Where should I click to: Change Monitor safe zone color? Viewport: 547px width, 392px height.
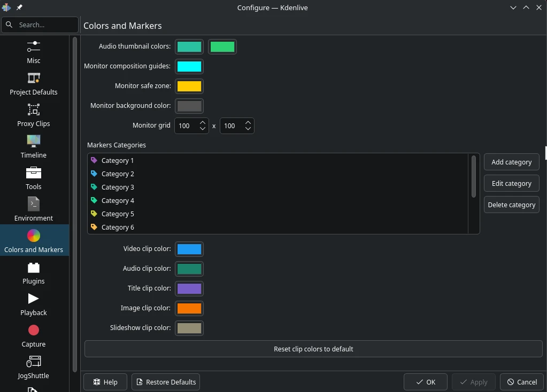tap(189, 87)
